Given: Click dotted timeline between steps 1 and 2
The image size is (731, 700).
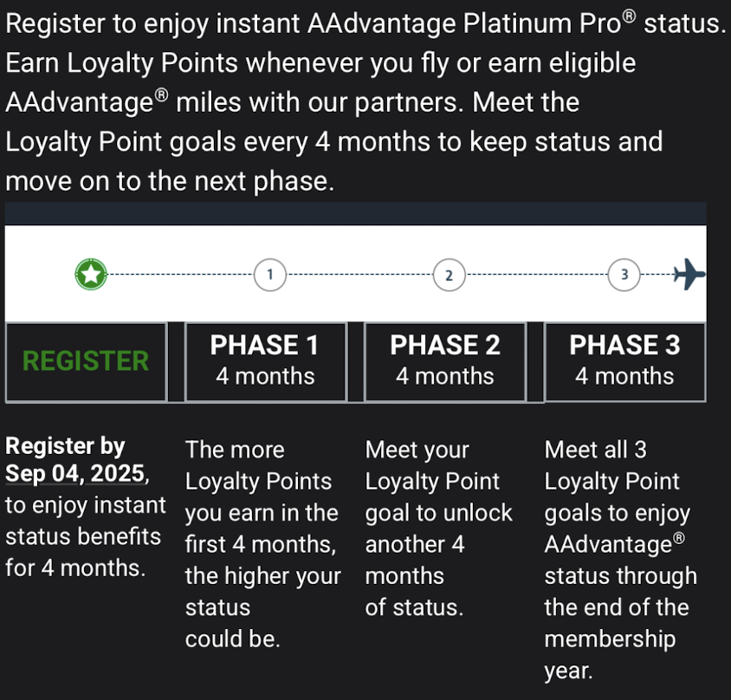Looking at the screenshot, I should tap(359, 275).
